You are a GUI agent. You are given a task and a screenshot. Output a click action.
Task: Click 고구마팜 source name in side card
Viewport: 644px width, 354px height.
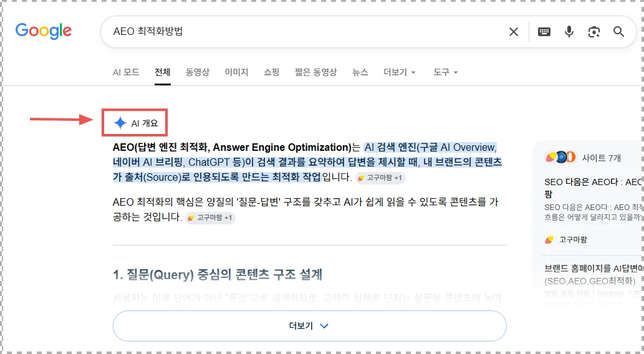[574, 240]
